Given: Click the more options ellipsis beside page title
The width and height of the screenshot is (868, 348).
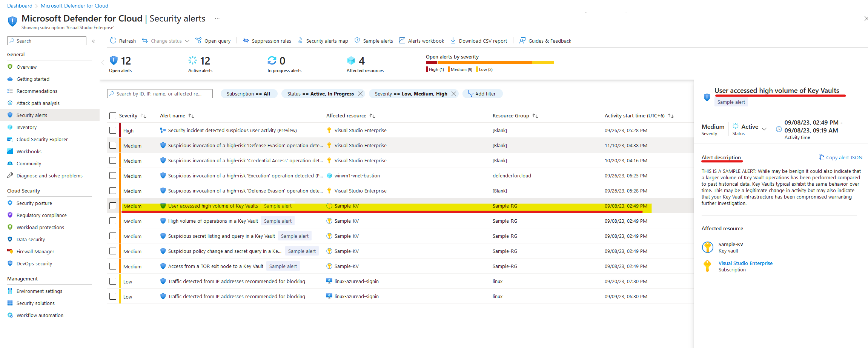Looking at the screenshot, I should point(217,18).
